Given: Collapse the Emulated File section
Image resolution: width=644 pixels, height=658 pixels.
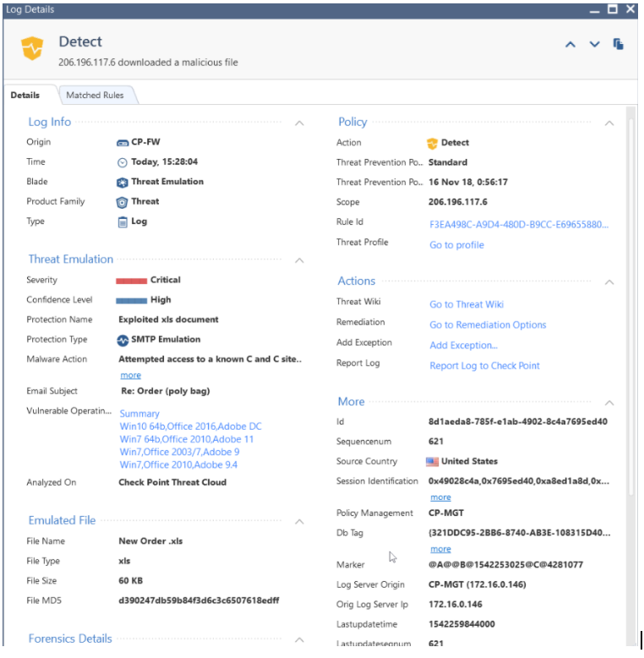Looking at the screenshot, I should (299, 522).
